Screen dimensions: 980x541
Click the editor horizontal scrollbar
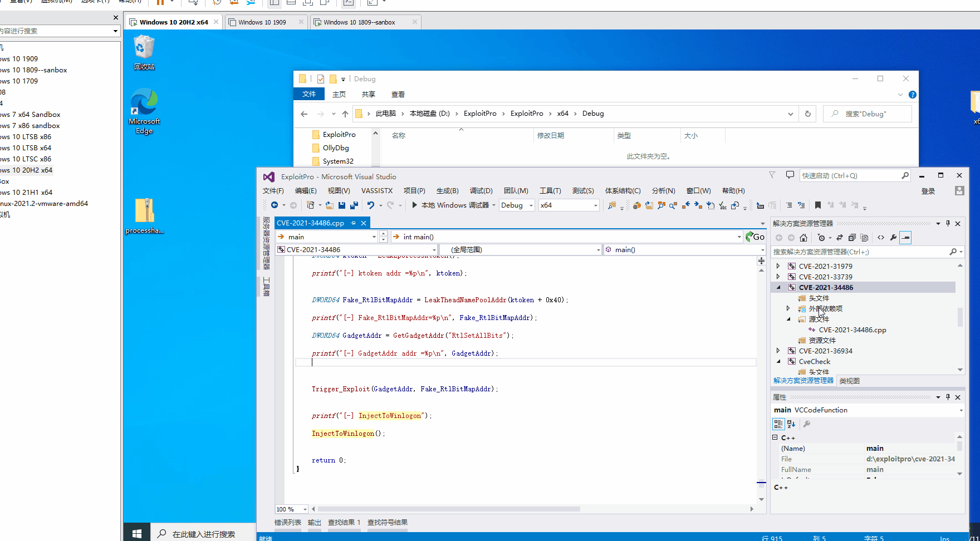coord(449,509)
